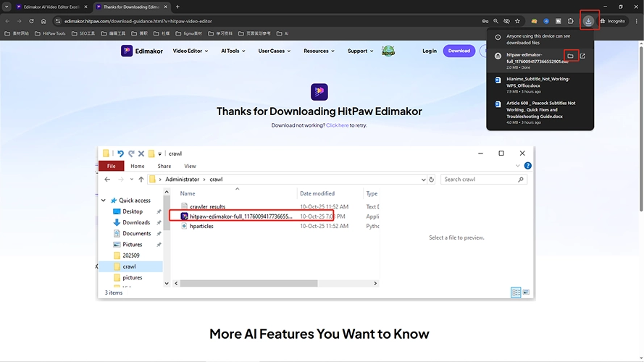Screen dimensions: 644x362
Task: Select the hitpaw-edimakor-full exe file row
Action: tap(251, 216)
